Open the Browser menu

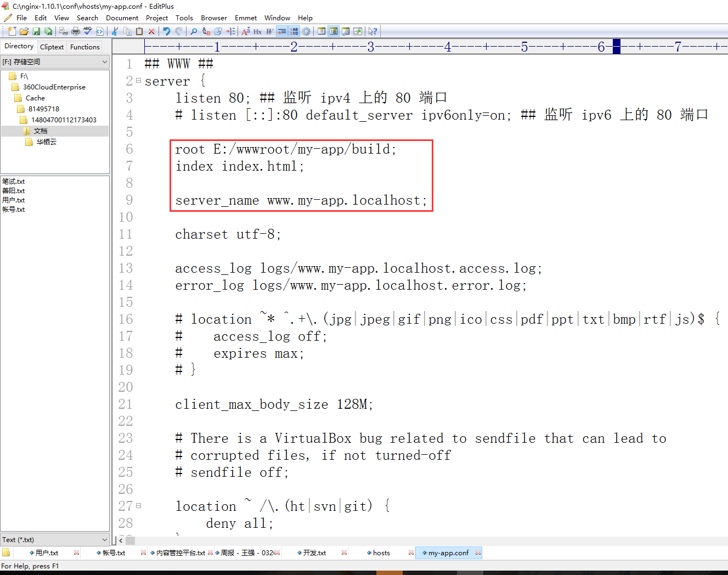click(x=214, y=18)
